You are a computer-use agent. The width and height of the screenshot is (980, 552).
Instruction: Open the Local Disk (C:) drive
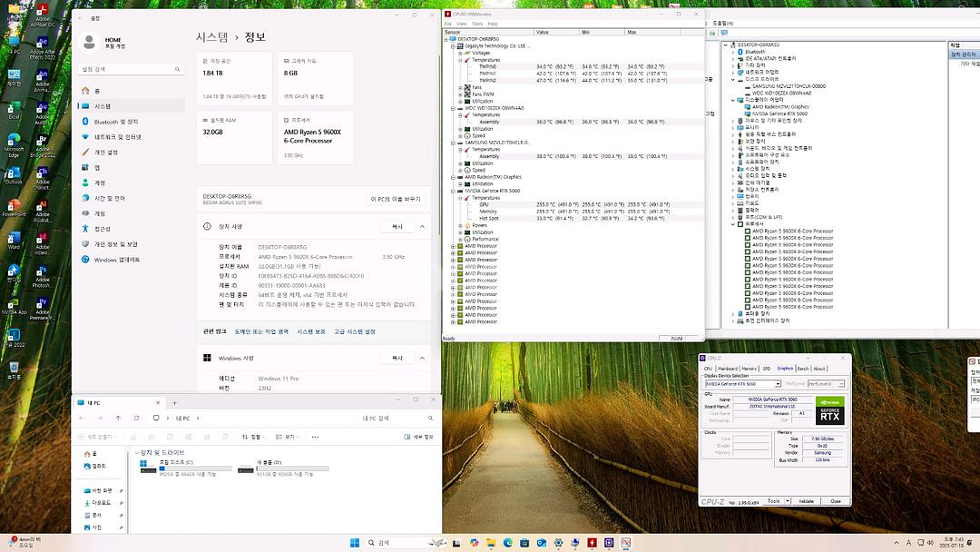click(186, 468)
